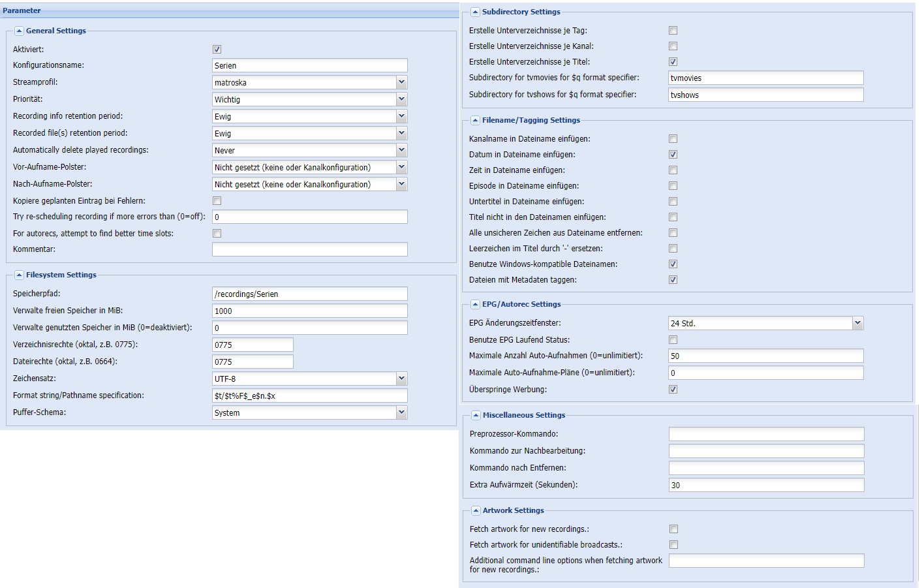Click Kommando zur Nachbearbeitung field

pyautogui.click(x=767, y=451)
